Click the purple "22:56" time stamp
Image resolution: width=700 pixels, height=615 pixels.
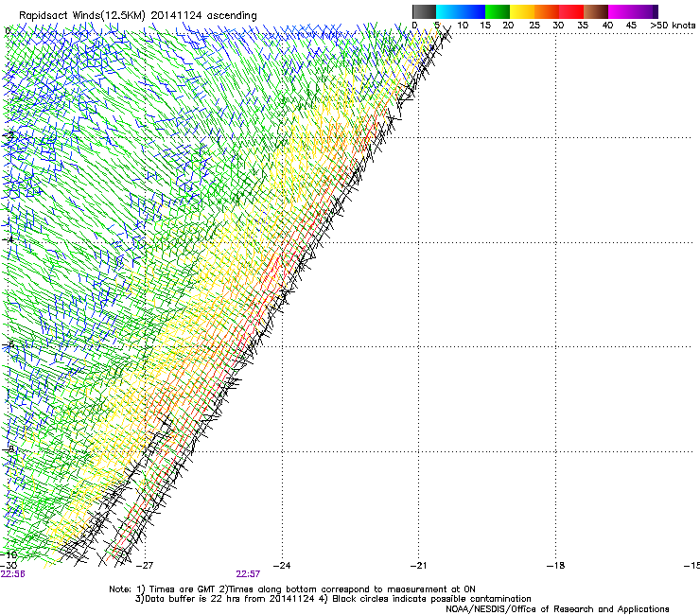point(12,574)
